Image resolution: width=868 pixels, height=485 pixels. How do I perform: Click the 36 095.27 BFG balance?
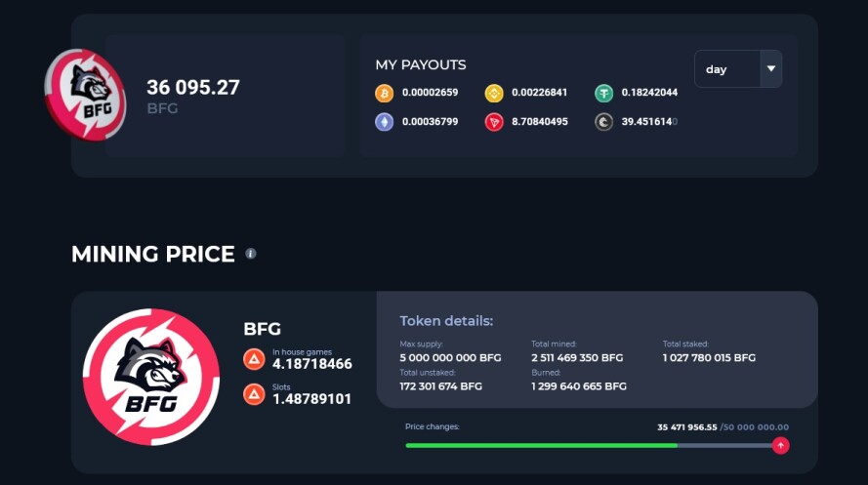(x=193, y=95)
